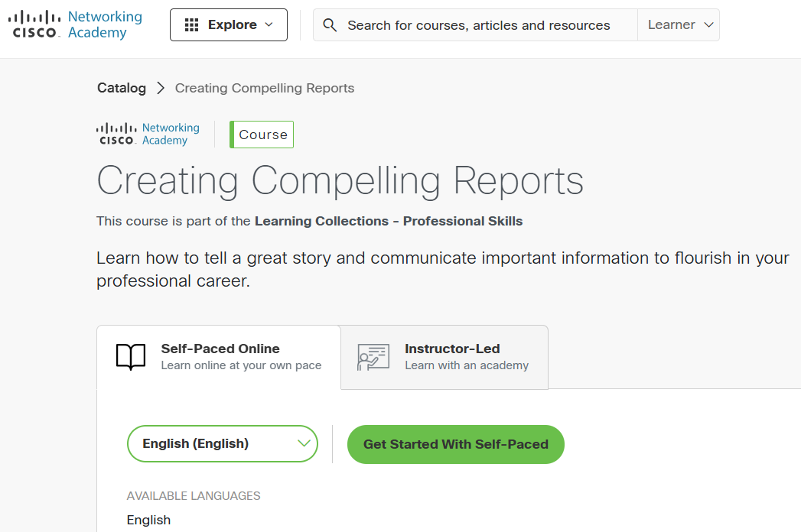The height and width of the screenshot is (532, 801).
Task: Click Get Started With Self-Paced
Action: (455, 444)
